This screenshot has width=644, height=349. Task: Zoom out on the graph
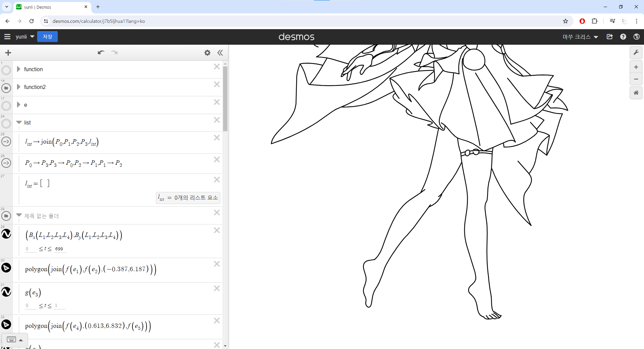(x=636, y=79)
